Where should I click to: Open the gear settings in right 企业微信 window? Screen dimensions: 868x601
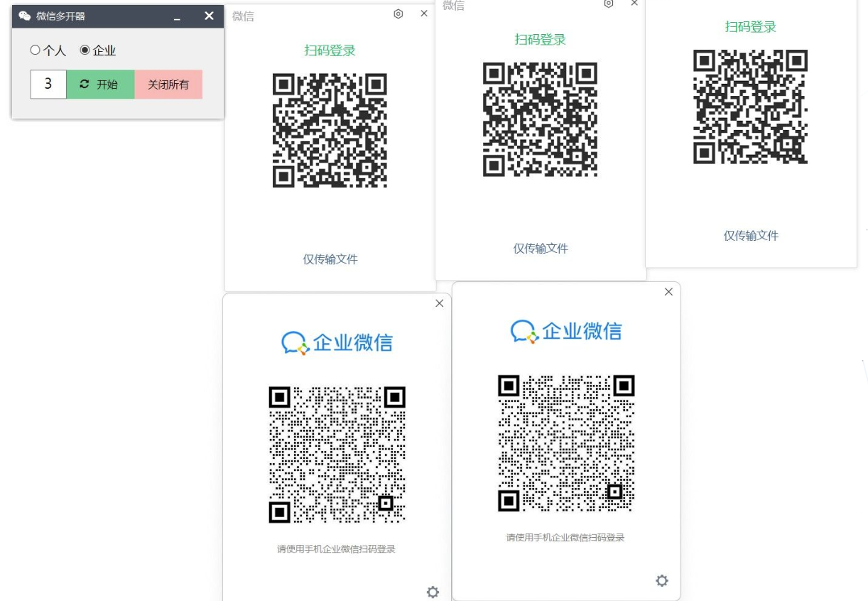pyautogui.click(x=662, y=580)
